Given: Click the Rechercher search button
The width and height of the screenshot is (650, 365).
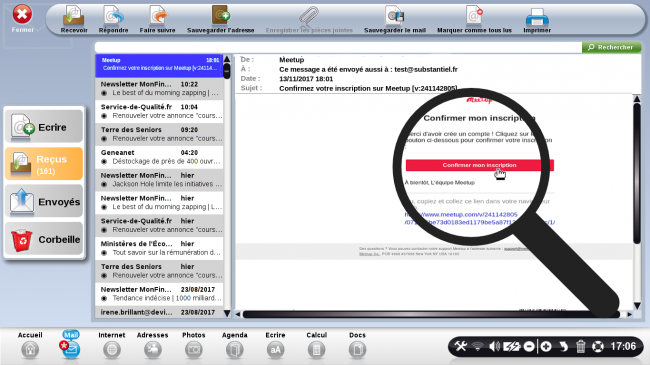Looking at the screenshot, I should tap(611, 47).
